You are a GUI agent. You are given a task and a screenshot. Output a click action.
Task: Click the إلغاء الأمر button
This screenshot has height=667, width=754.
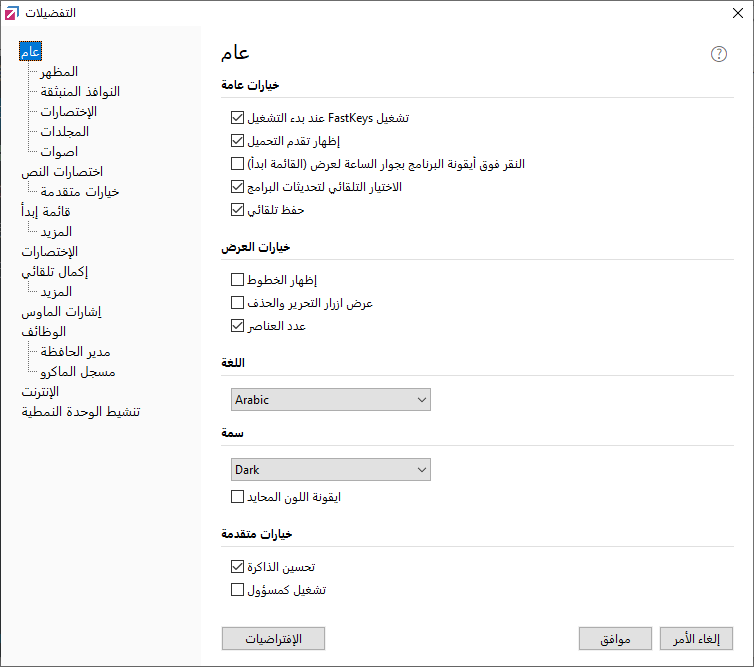pos(696,639)
